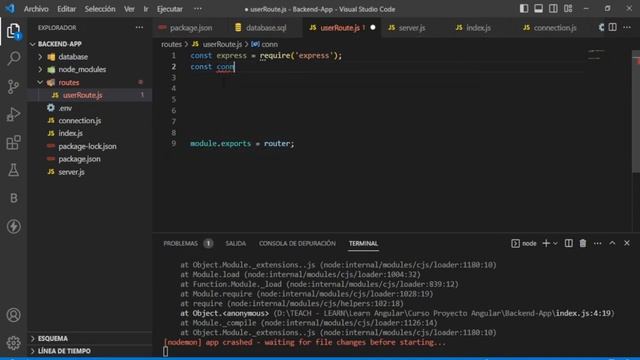This screenshot has height=360, width=640.
Task: Open the Manage gear icon
Action: point(13,342)
